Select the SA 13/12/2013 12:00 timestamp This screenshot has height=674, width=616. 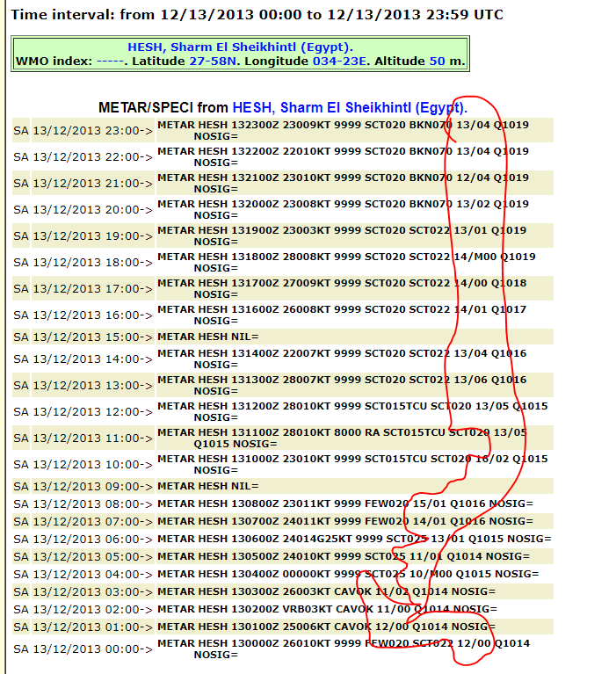83,411
